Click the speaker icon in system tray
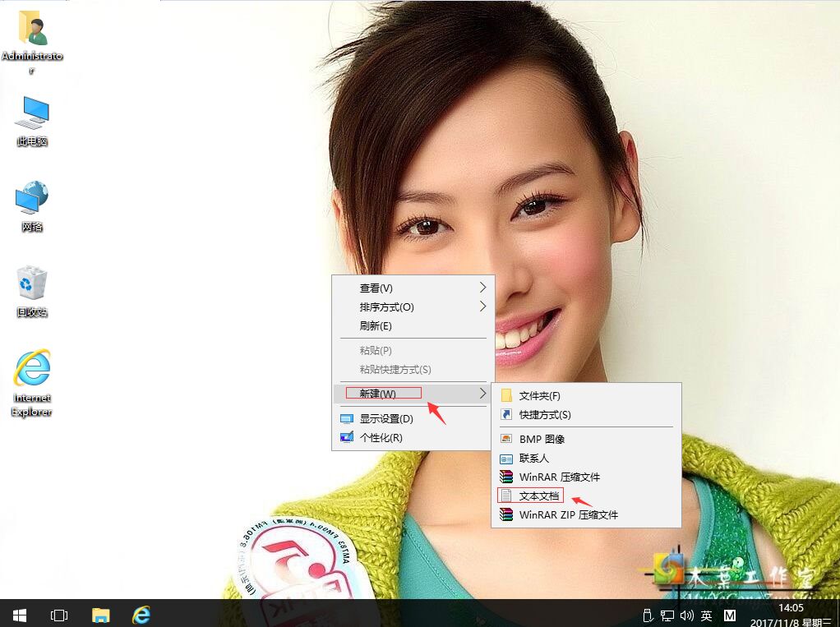The image size is (840, 627). point(688,614)
